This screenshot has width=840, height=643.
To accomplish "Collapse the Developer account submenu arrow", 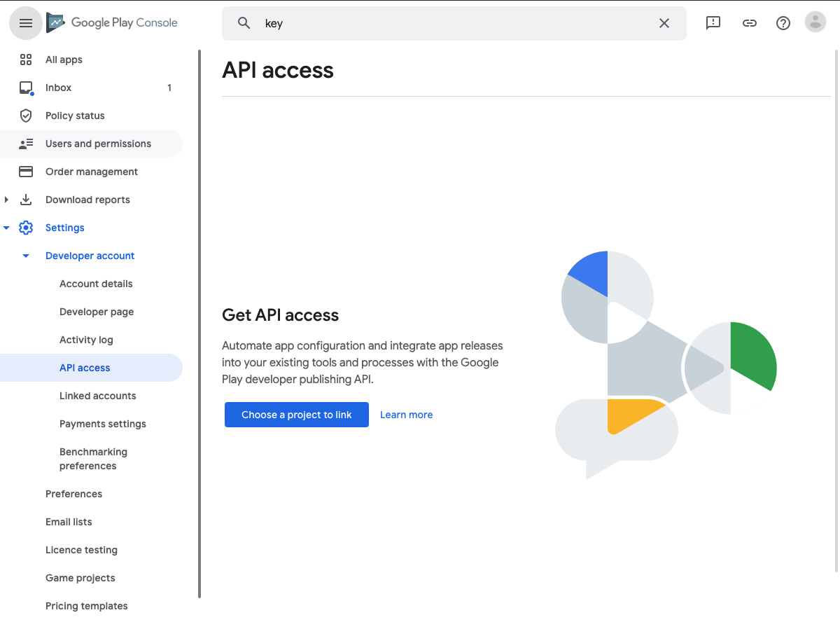I will [x=26, y=256].
